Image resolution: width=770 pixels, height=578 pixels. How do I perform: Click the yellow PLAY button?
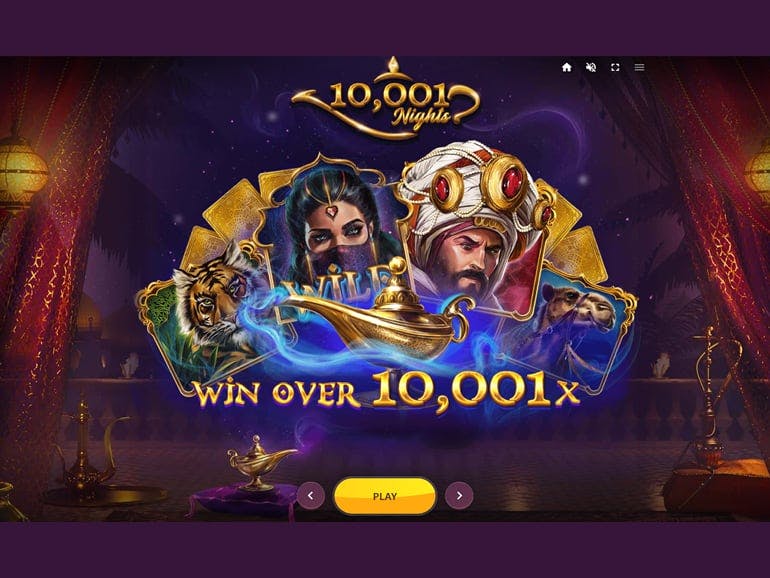[x=385, y=496]
